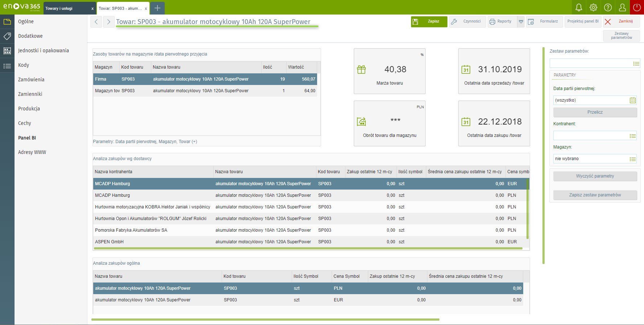Open the notifications bell icon
Image resolution: width=644 pixels, height=325 pixels.
[x=579, y=7]
